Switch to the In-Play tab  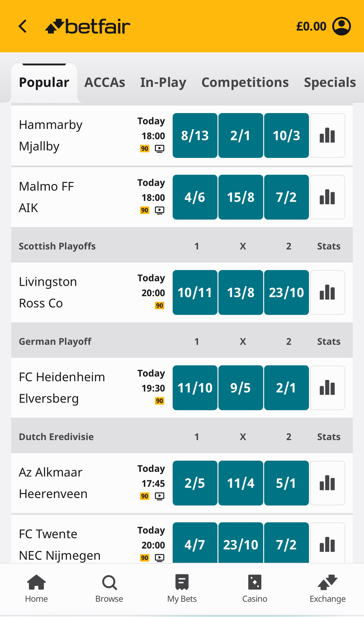(x=163, y=82)
